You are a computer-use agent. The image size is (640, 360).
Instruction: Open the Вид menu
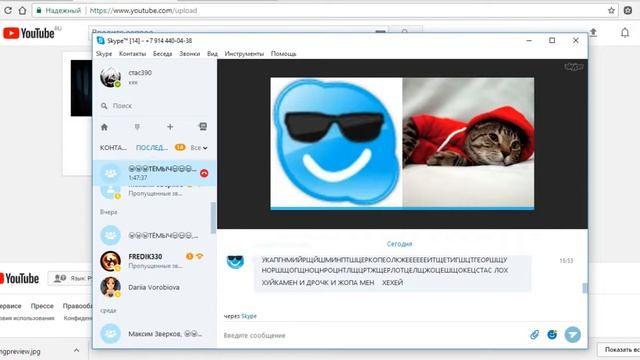tap(212, 53)
